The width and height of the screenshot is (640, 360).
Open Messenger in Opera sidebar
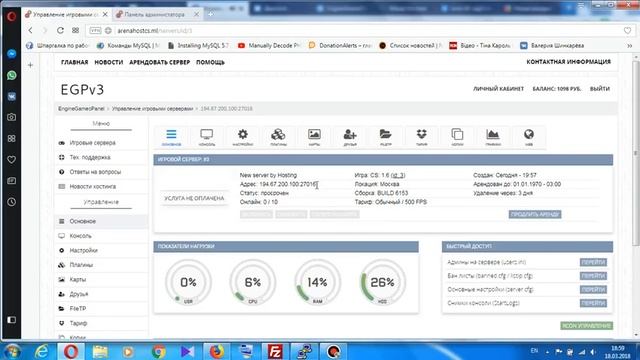tap(11, 54)
